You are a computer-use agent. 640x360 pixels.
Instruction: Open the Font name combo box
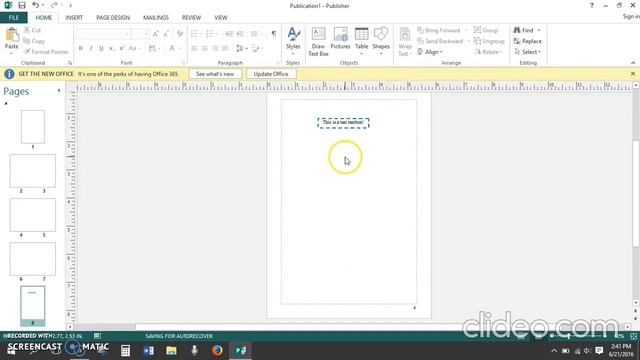click(x=103, y=34)
